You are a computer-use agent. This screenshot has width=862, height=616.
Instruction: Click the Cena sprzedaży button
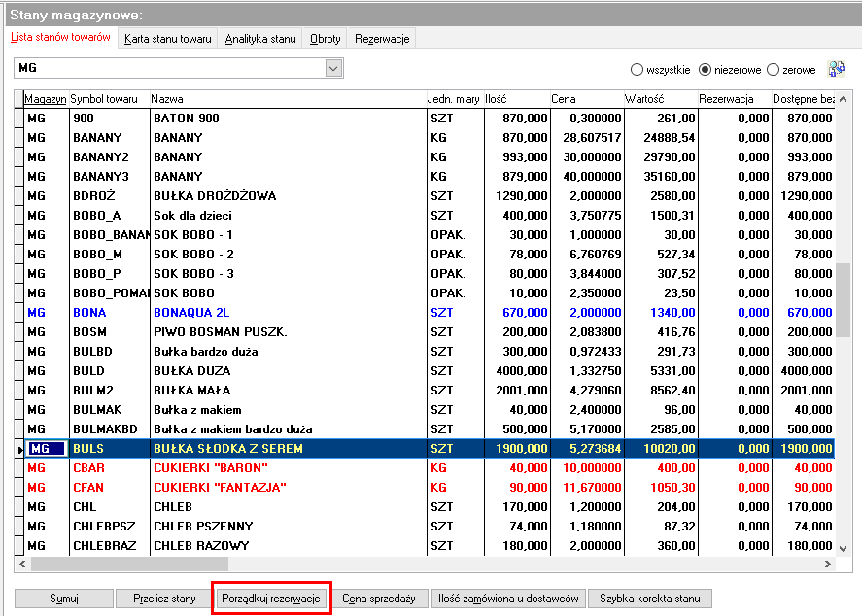pyautogui.click(x=379, y=599)
